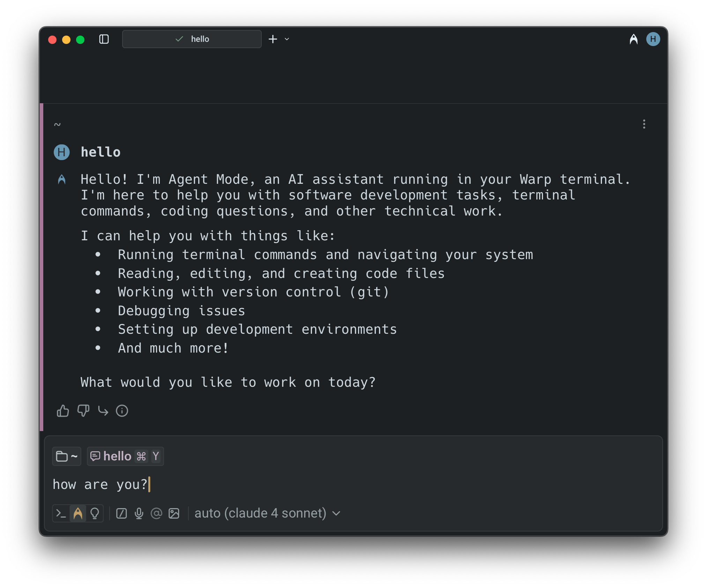Give the response a thumbs down
This screenshot has height=588, width=707.
[x=83, y=411]
